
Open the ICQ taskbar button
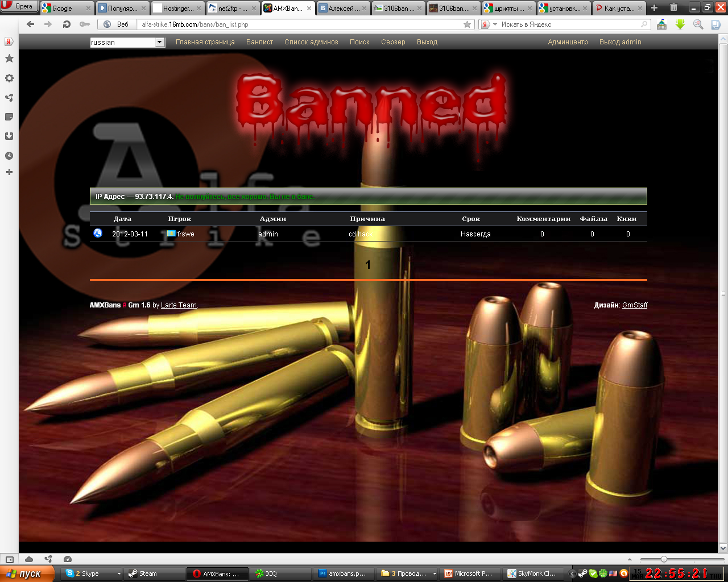(280, 573)
